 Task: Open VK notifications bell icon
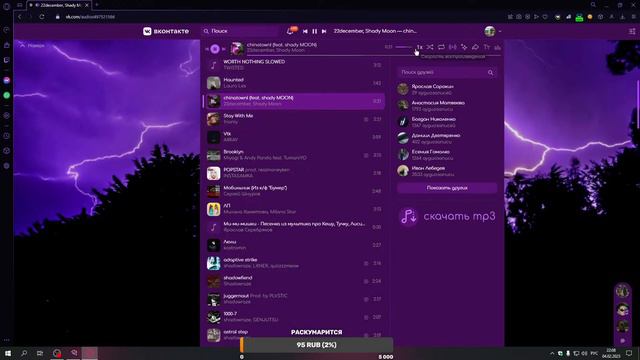pos(290,31)
